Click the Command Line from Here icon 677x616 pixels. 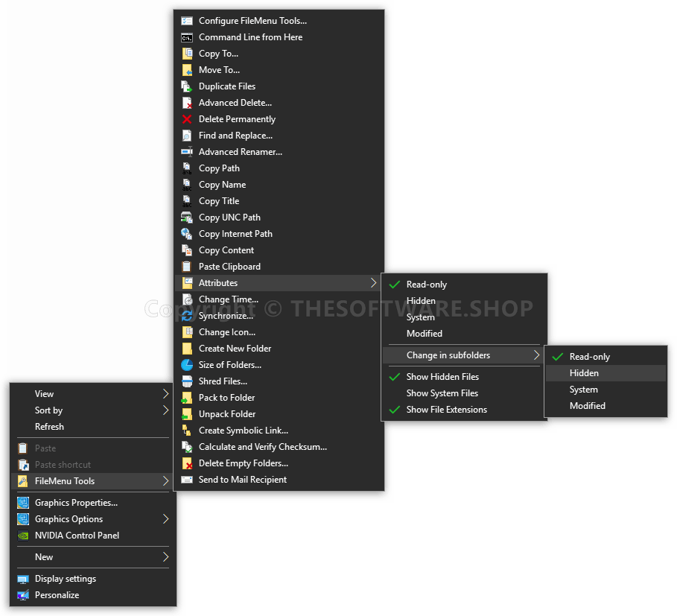click(x=186, y=37)
